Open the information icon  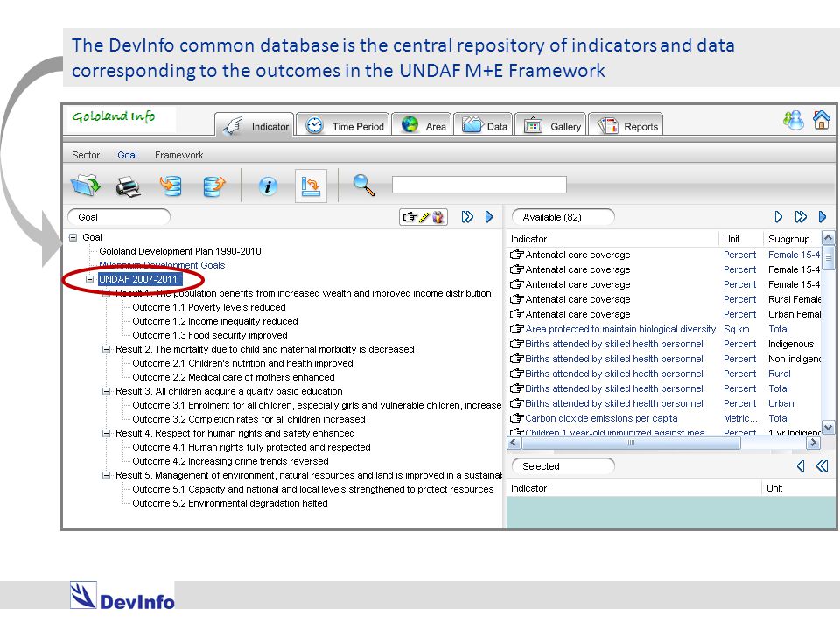(x=268, y=185)
